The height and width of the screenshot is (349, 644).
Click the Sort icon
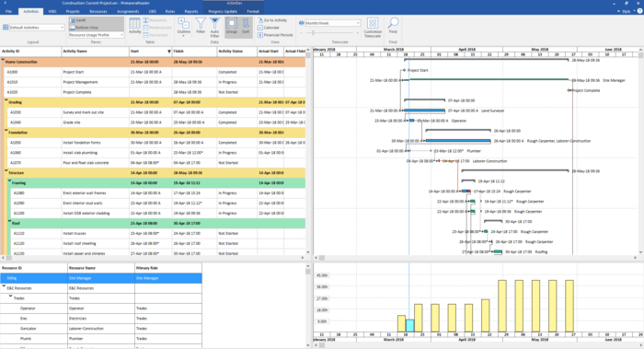(x=246, y=26)
